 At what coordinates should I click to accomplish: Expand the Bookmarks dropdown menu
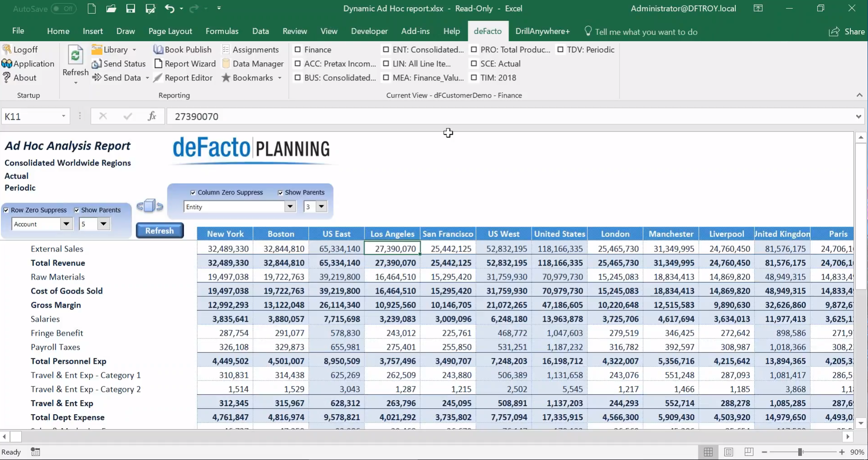(x=280, y=78)
